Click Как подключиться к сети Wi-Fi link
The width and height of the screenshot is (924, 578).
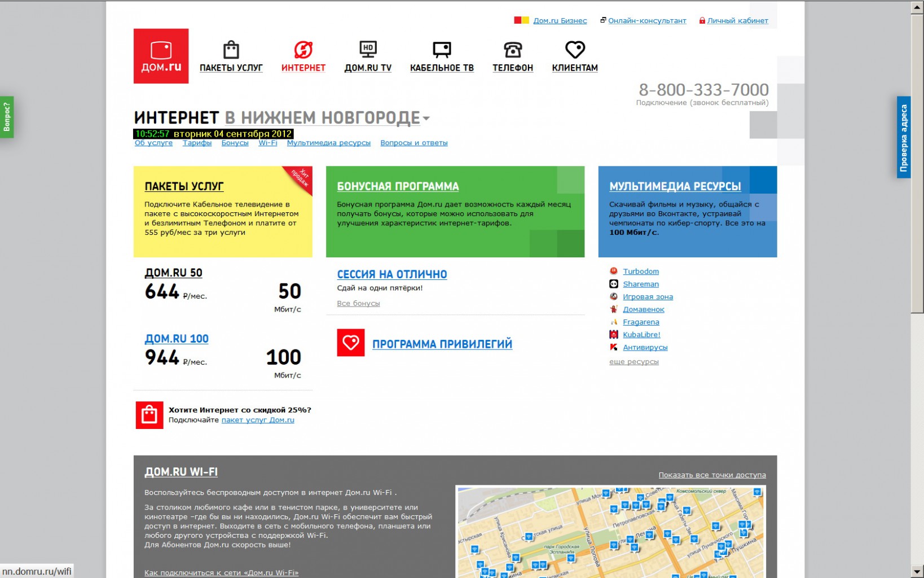(x=221, y=572)
